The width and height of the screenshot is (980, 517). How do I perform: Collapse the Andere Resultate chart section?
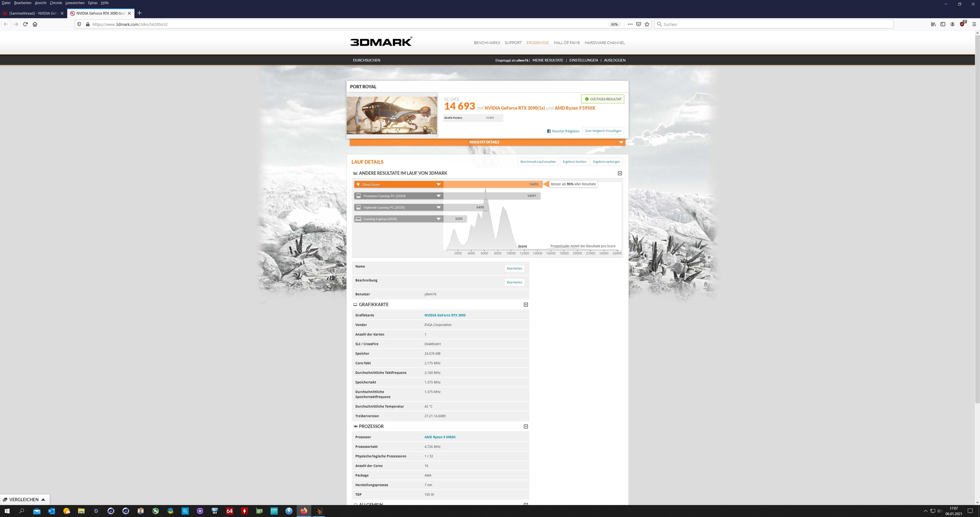620,173
